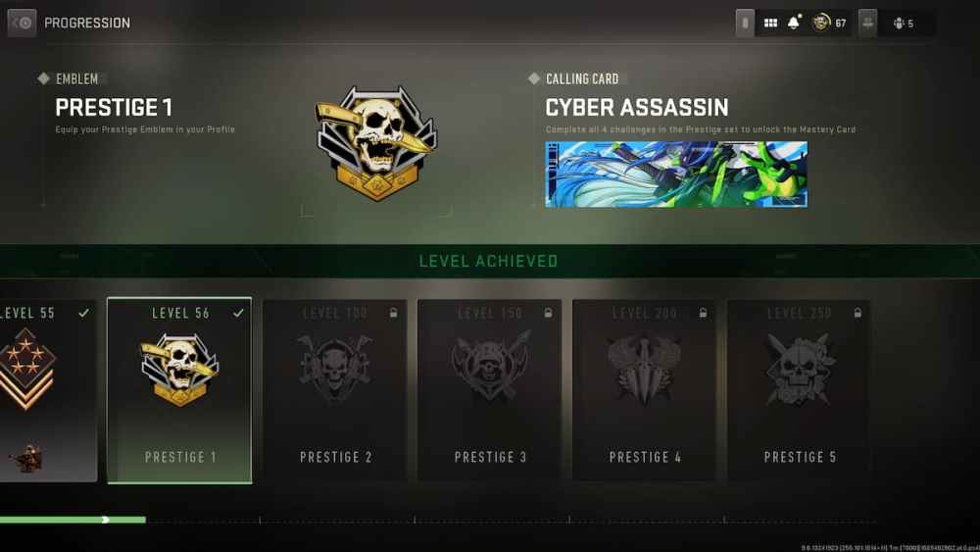Click the social friends icon in the top bar
Viewport: 980px width, 552px height.
867,24
